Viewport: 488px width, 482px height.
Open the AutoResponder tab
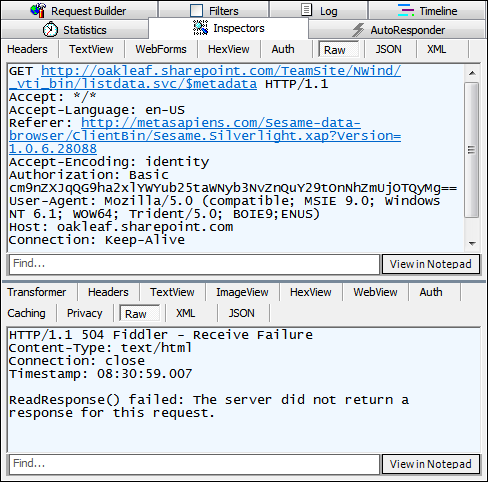[397, 30]
